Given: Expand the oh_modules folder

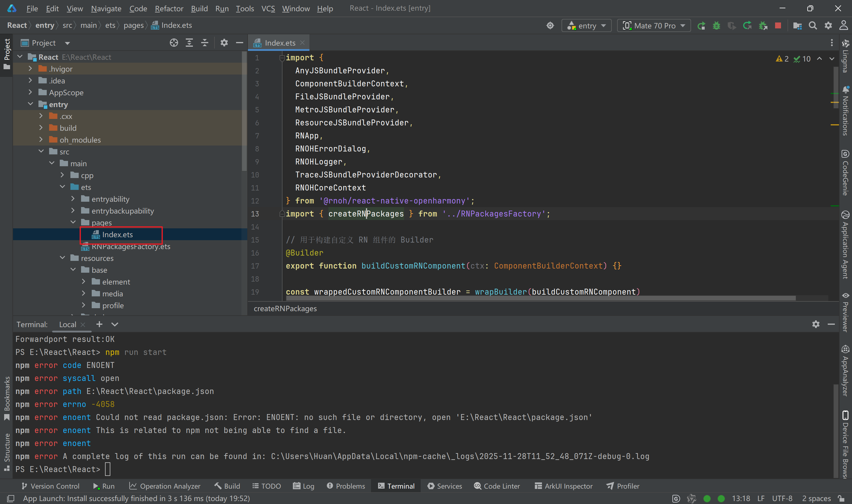Looking at the screenshot, I should coord(41,140).
